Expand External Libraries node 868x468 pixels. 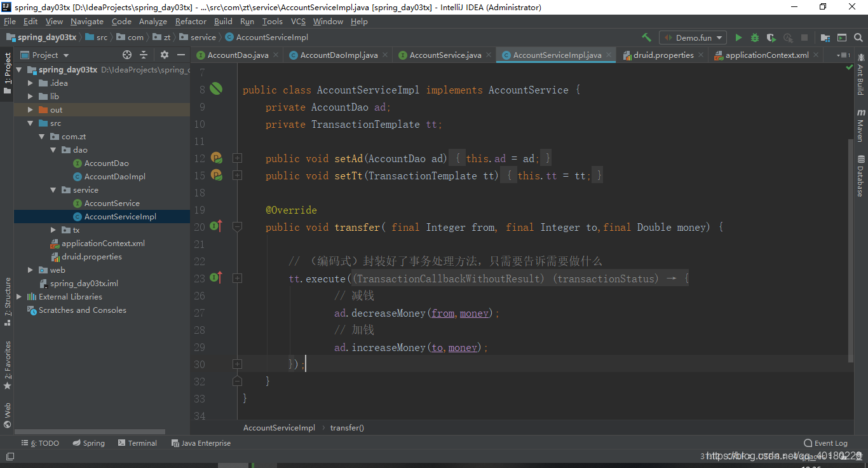tap(19, 297)
